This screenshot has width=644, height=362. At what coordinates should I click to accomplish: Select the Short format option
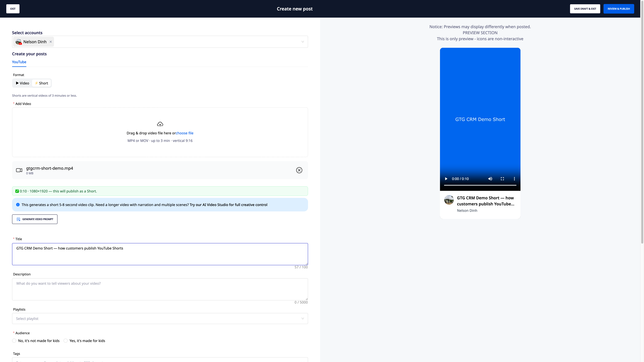click(42, 83)
